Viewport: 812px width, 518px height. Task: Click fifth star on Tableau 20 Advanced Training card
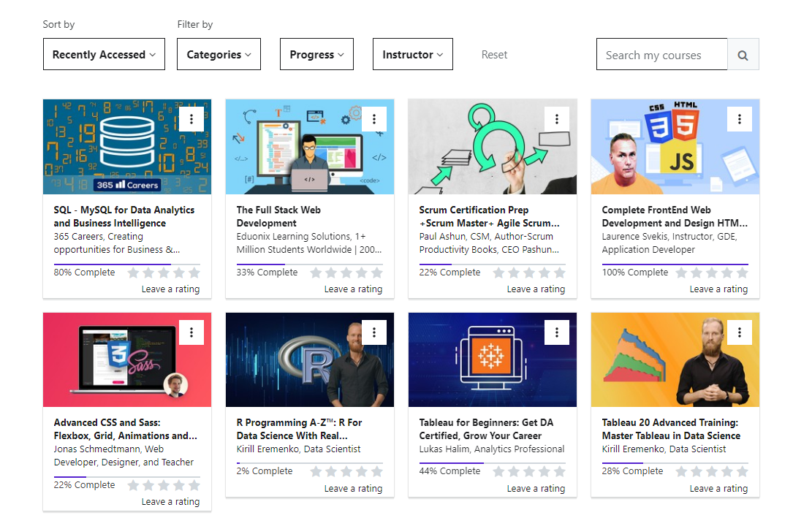coord(742,471)
